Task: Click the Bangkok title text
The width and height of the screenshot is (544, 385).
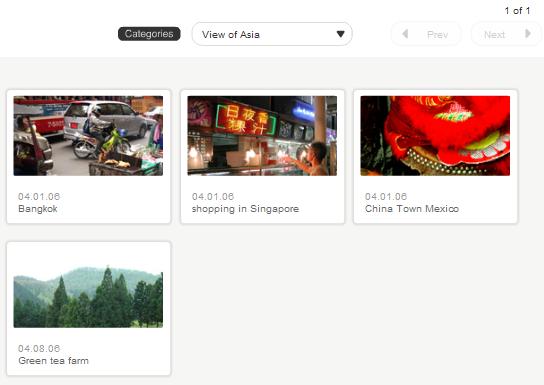Action: [38, 209]
